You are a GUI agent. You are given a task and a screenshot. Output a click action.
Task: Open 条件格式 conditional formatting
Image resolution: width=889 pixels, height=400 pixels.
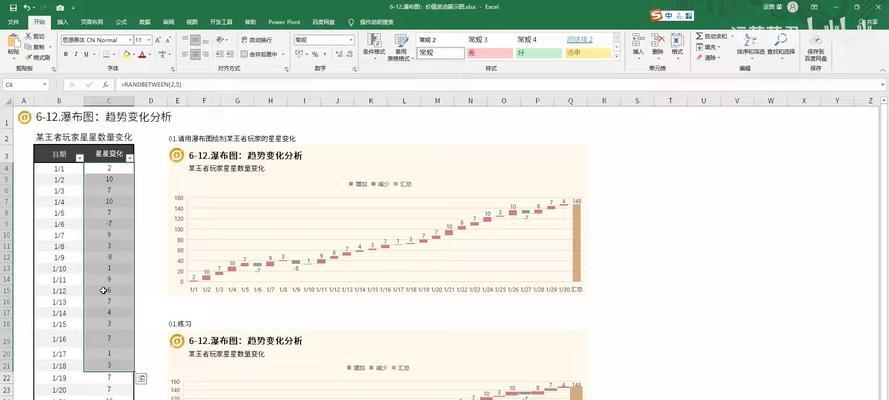[x=374, y=46]
